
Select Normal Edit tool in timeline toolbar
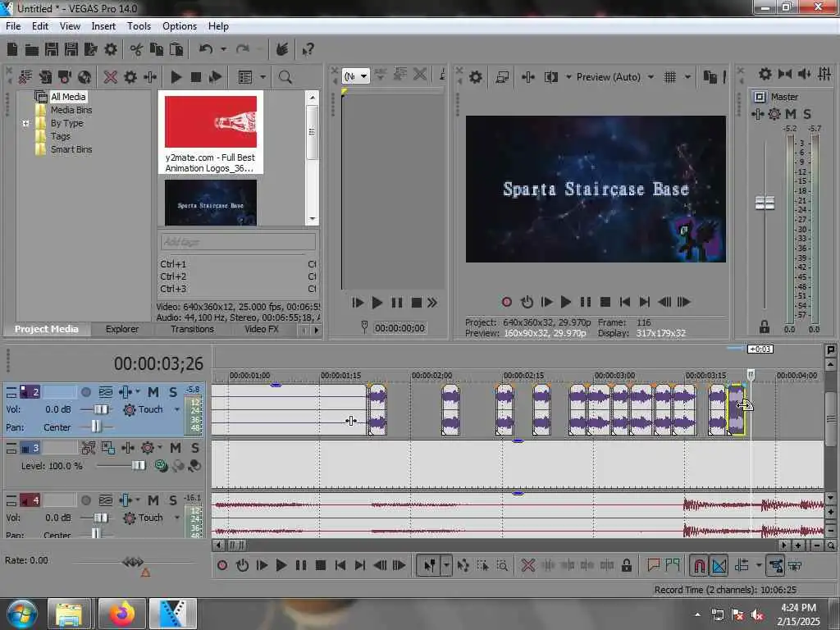point(430,565)
